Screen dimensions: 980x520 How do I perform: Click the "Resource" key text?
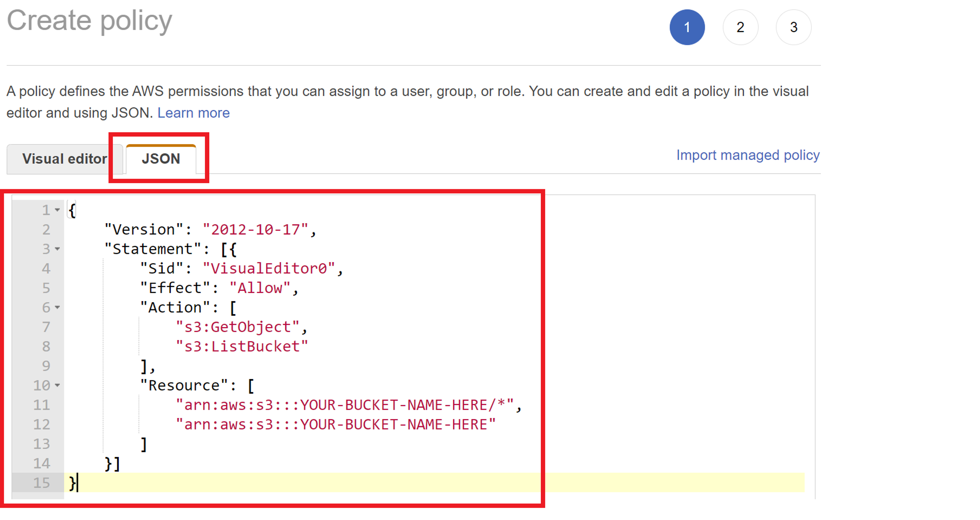[184, 385]
